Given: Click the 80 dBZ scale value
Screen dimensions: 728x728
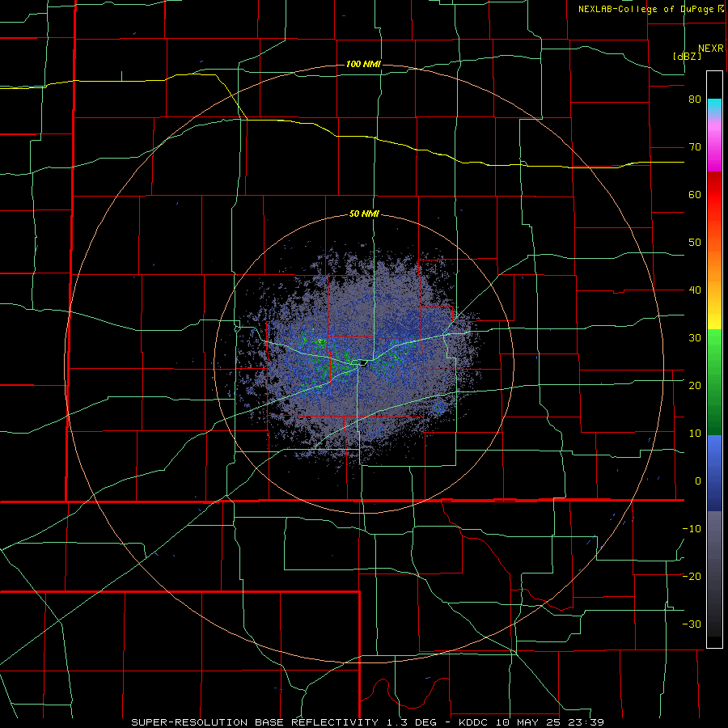Looking at the screenshot, I should (695, 99).
